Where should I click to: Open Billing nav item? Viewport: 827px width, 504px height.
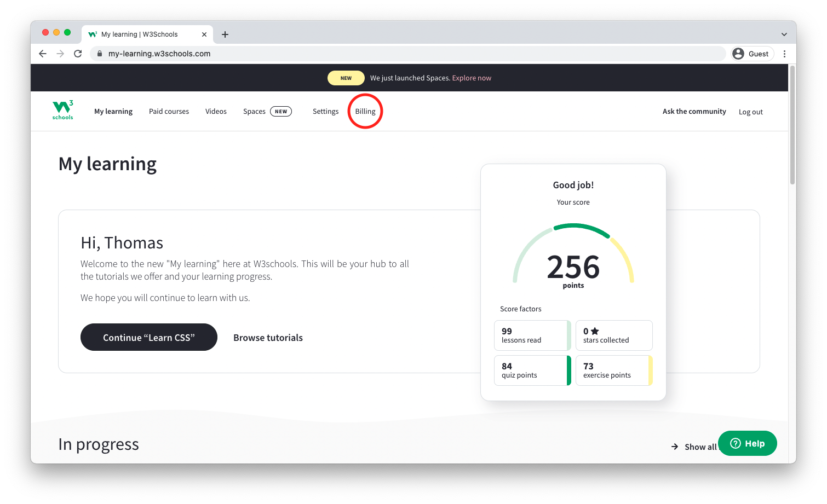pyautogui.click(x=365, y=112)
